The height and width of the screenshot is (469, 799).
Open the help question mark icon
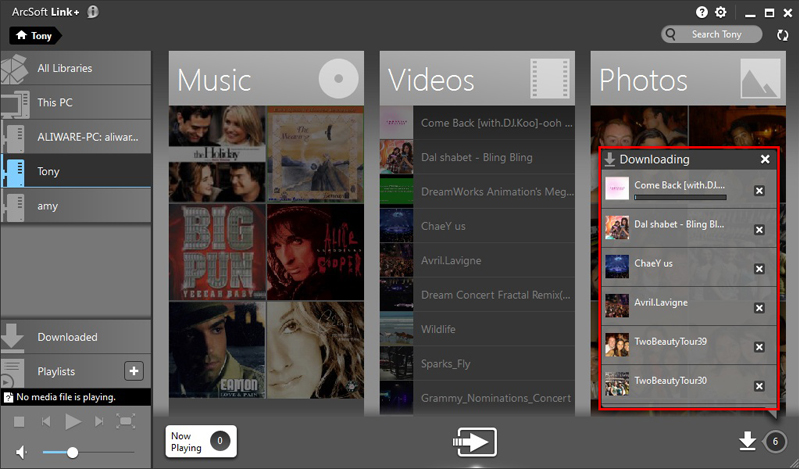(702, 12)
